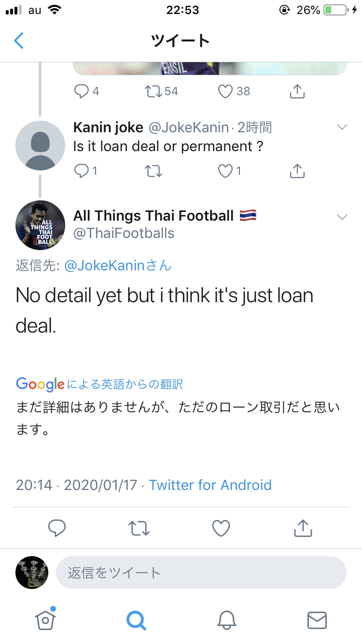View All Things Thai Football profile picture
Viewport: 362px width, 644px height.
coord(41,225)
